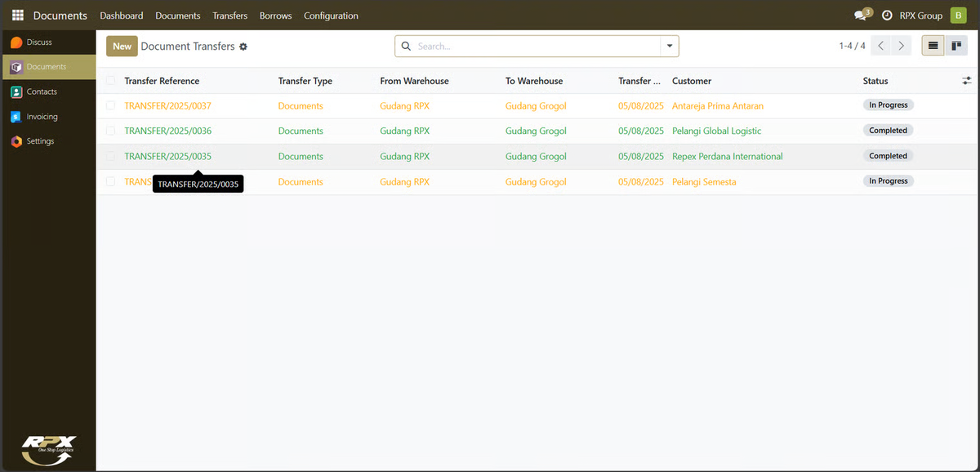Screen dimensions: 980x472
Task: Open the Discuss app in sidebar
Action: pos(38,42)
